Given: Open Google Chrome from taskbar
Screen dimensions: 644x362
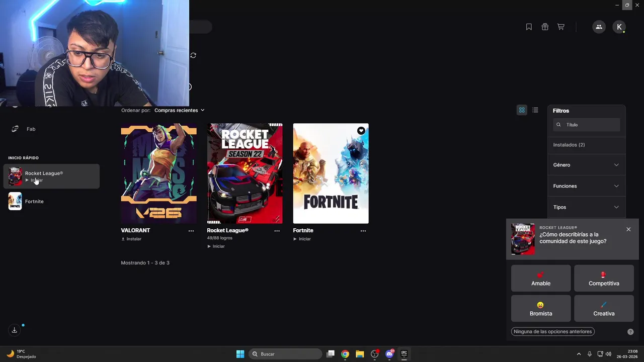Looking at the screenshot, I should pos(345,354).
